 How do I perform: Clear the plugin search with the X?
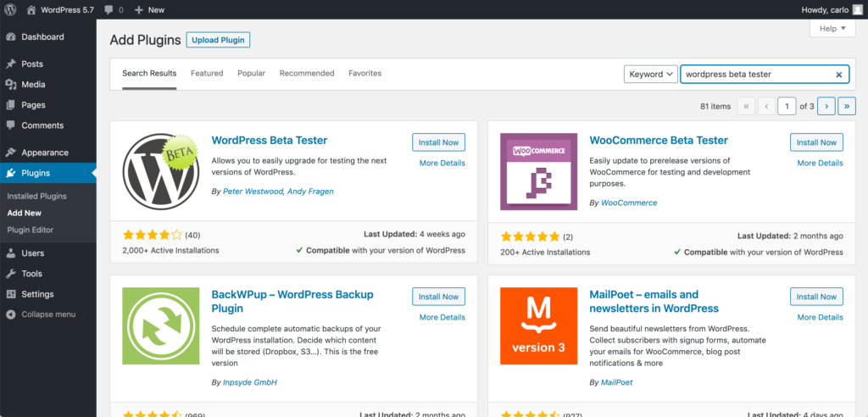[x=838, y=75]
